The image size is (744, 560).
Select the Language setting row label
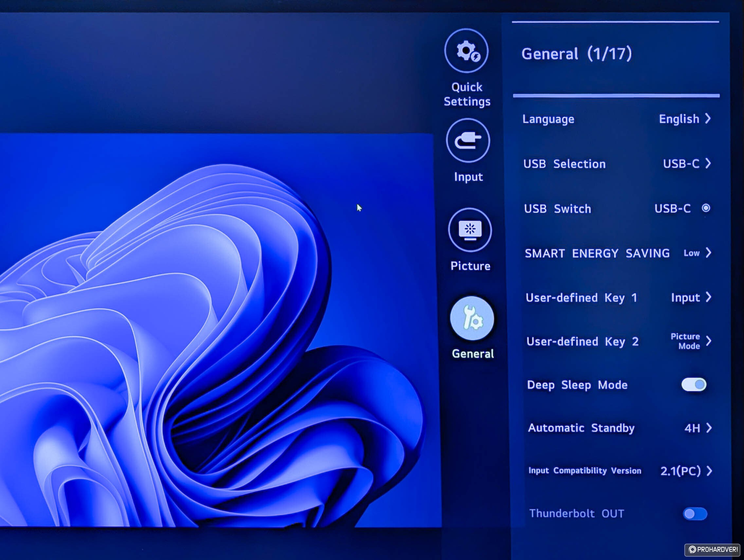(548, 119)
